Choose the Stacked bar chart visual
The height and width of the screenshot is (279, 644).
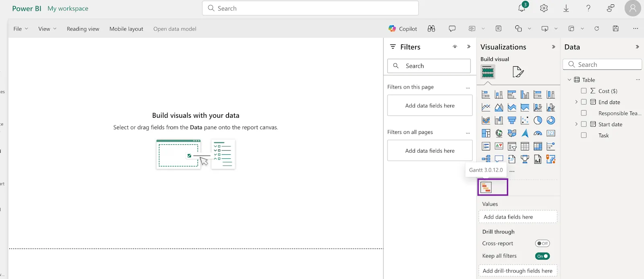coord(486,95)
